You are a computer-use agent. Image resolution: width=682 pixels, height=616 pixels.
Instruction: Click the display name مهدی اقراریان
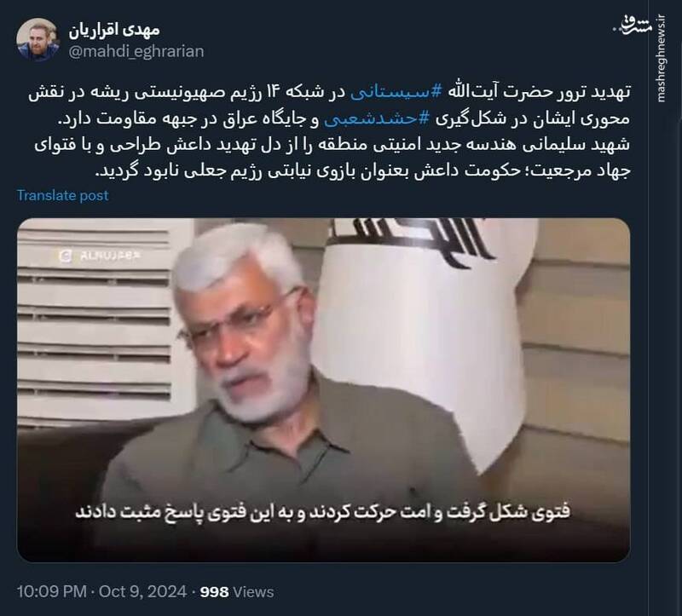[114, 30]
